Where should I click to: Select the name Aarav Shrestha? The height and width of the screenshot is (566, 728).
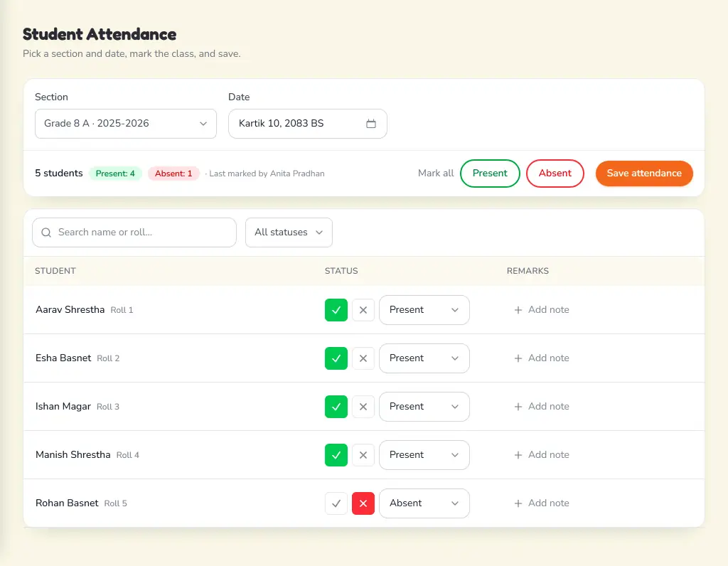tap(70, 310)
